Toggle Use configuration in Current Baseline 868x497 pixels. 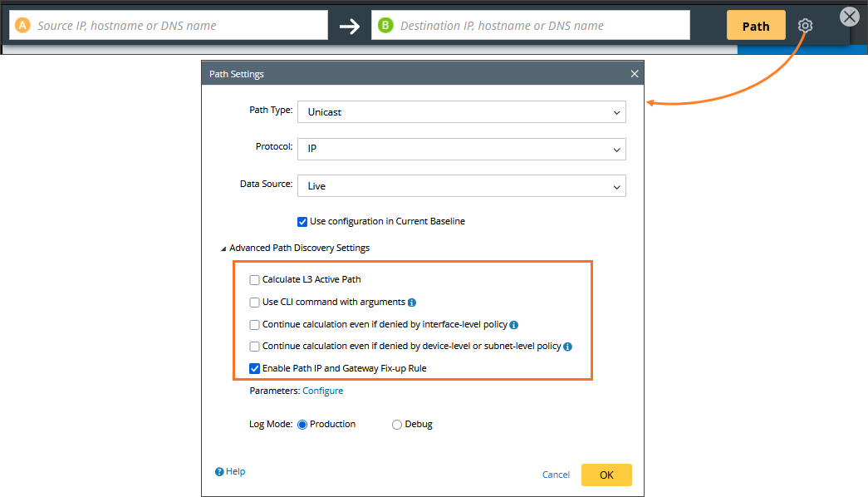[x=302, y=222]
